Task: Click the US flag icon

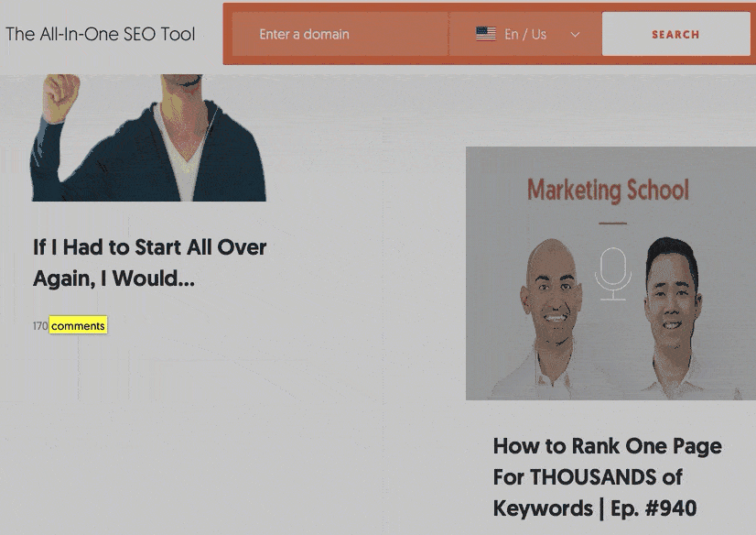Action: (485, 34)
